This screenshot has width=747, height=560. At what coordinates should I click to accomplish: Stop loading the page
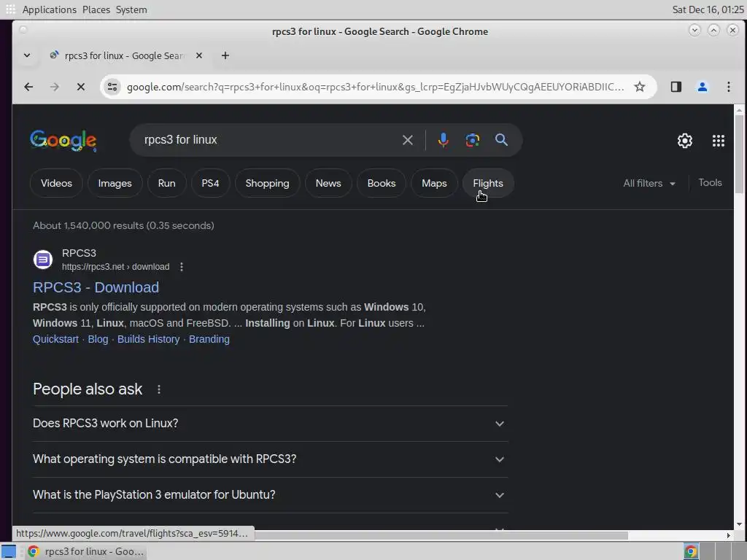80,87
